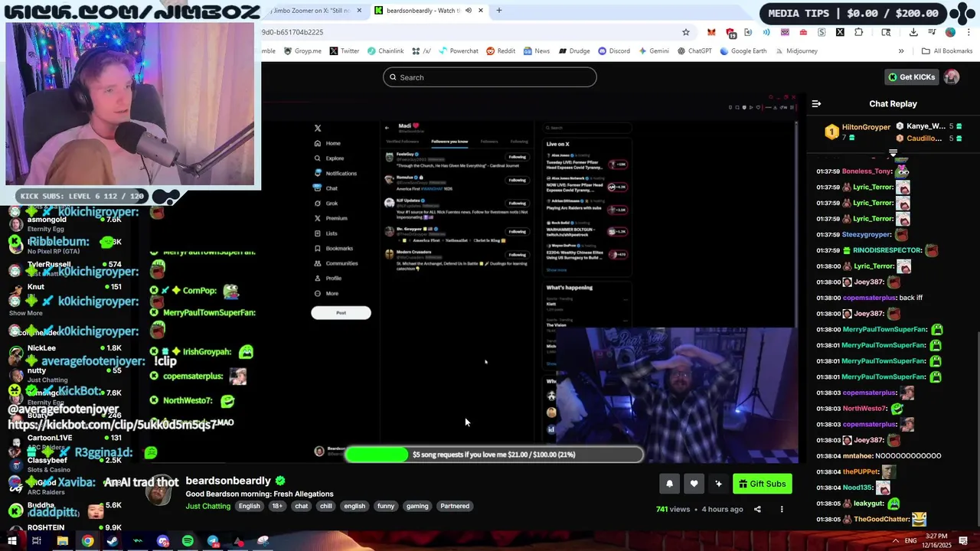The width and height of the screenshot is (980, 551).
Task: Select the Partnered tag
Action: tap(455, 506)
